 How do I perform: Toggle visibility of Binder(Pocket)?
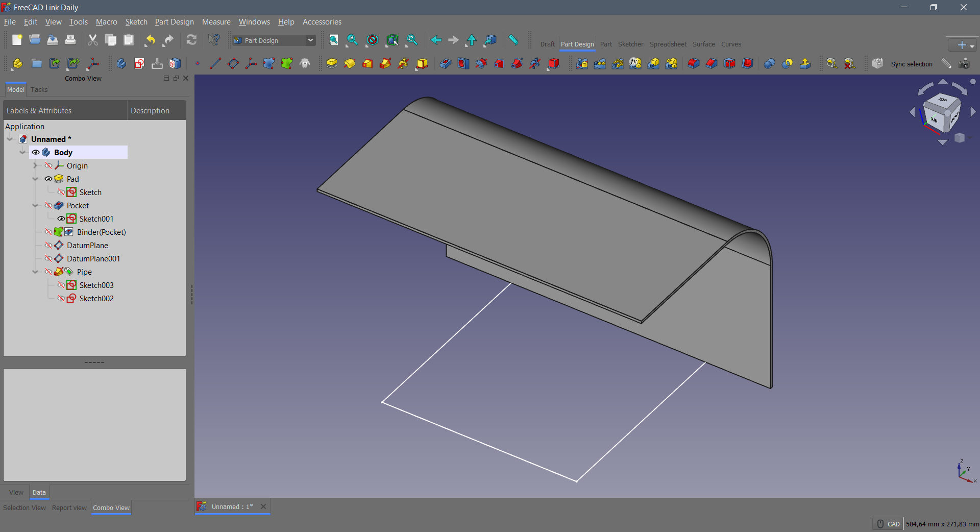click(x=49, y=232)
